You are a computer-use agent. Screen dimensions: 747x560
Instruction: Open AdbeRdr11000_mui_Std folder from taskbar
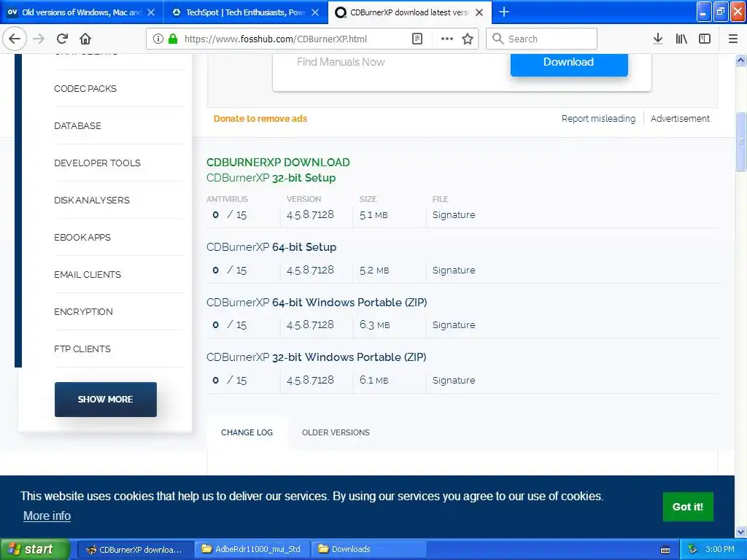click(x=252, y=549)
